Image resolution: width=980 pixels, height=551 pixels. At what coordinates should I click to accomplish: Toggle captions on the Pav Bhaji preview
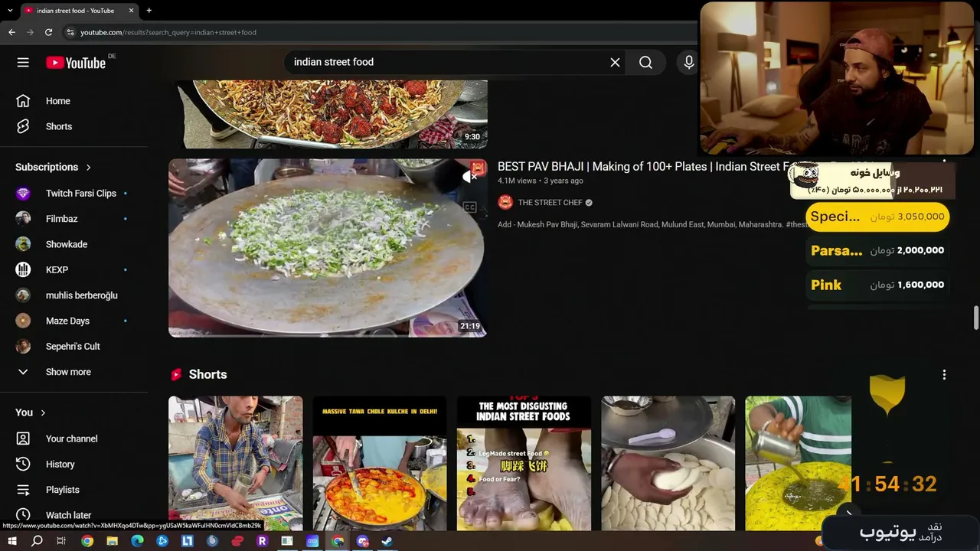point(470,207)
